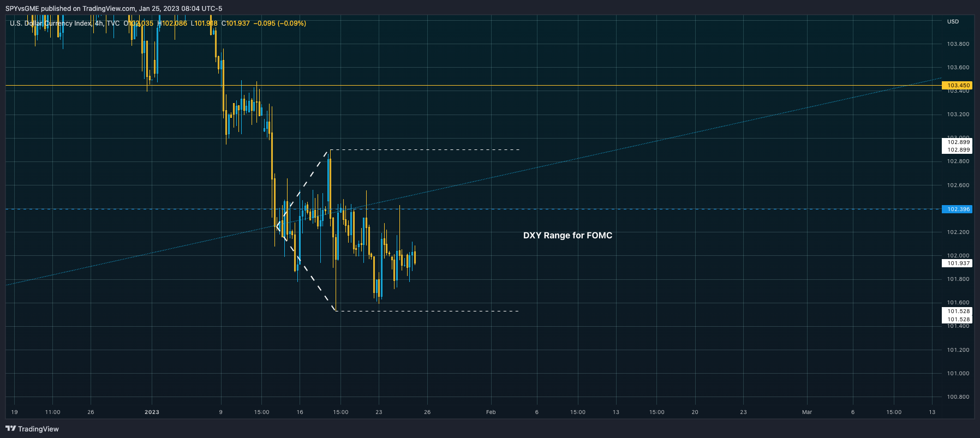Viewport: 980px width, 438px height.
Task: Click the 102.800 price axis label
Action: click(958, 161)
